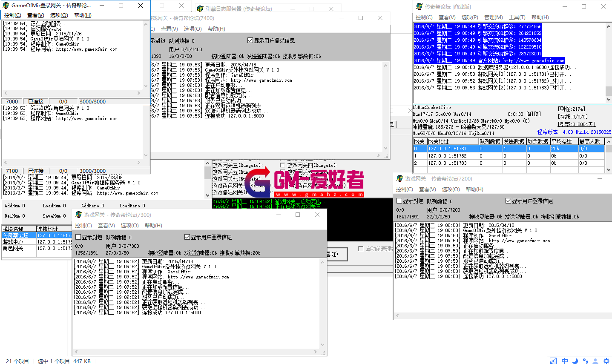
Task: Click the highlighted 官方网站 log line
Action: (x=489, y=60)
